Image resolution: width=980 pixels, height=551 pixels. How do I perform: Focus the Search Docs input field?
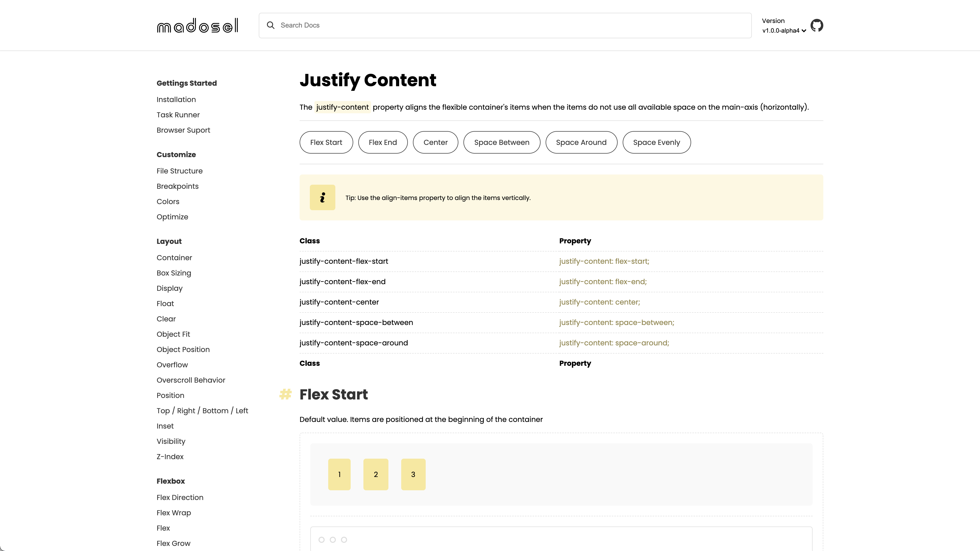click(510, 25)
